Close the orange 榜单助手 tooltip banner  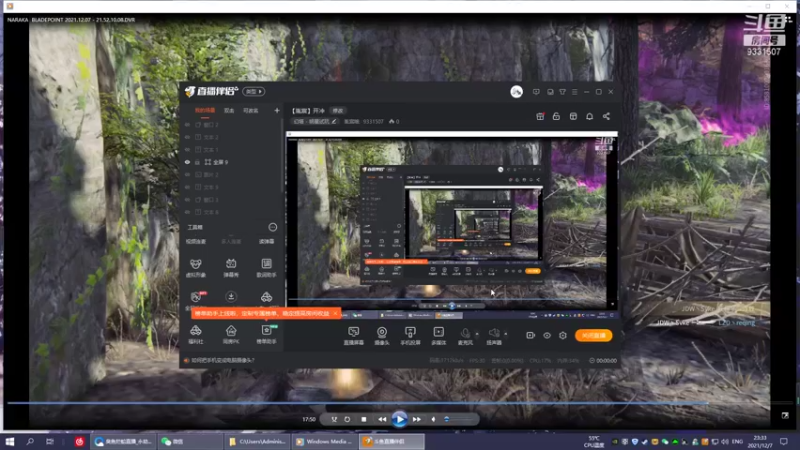coord(335,313)
